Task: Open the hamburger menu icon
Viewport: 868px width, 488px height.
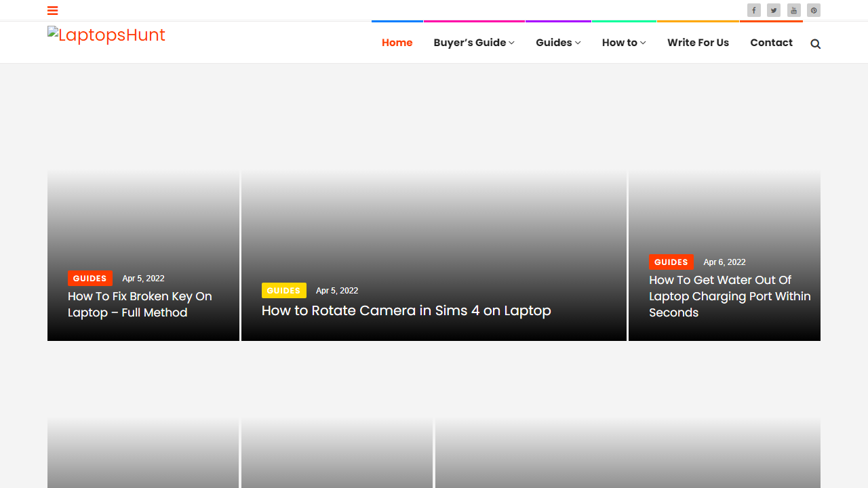Action: tap(52, 10)
